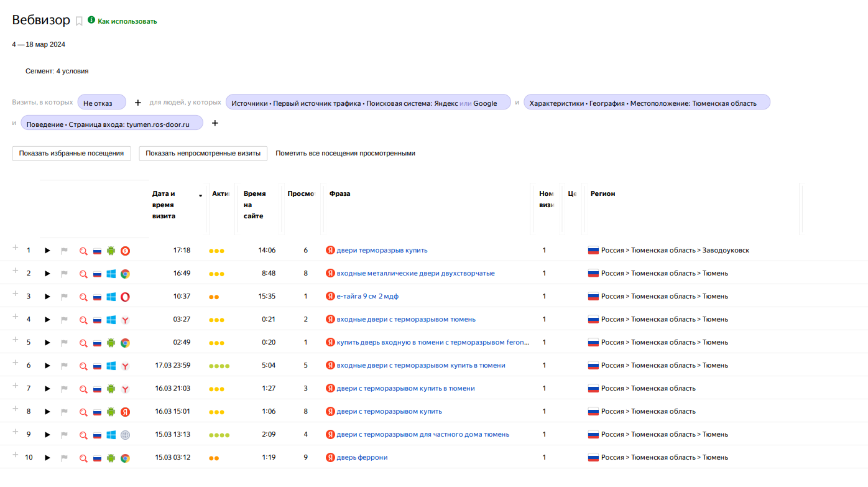
Task: Click the Windows icon in visit 4
Action: pyautogui.click(x=111, y=320)
